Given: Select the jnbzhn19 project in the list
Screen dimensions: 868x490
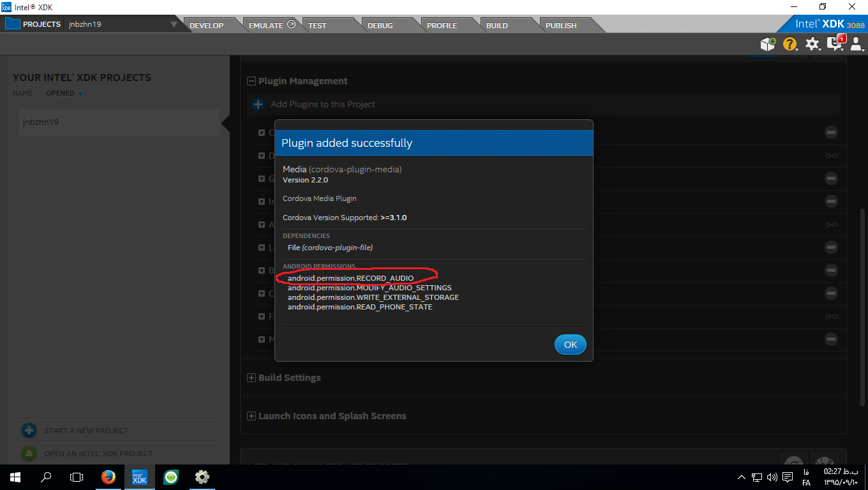Looking at the screenshot, I should click(119, 122).
